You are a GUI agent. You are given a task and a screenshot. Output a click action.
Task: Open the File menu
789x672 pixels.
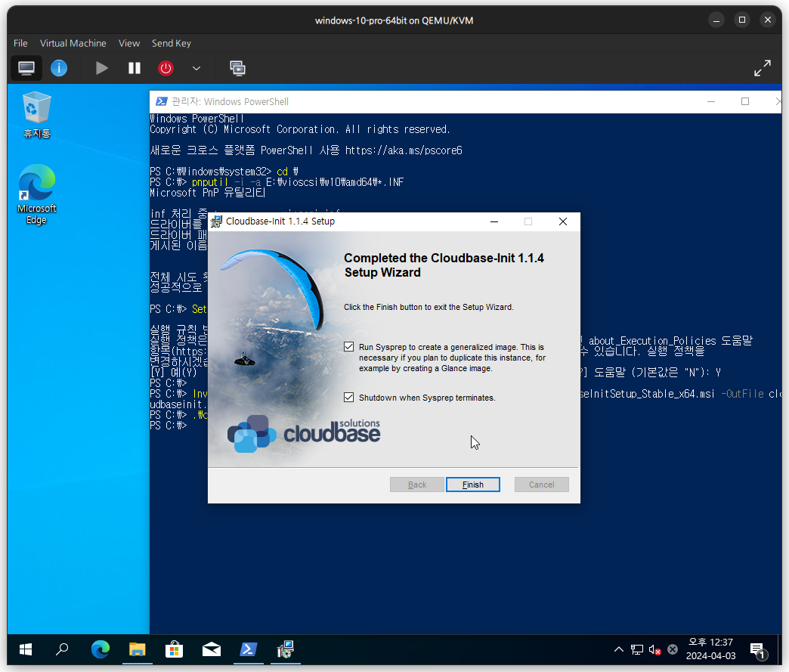pyautogui.click(x=20, y=43)
